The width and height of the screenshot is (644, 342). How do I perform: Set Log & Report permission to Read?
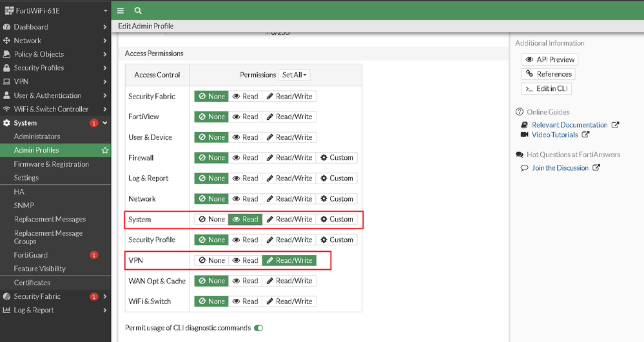[245, 178]
